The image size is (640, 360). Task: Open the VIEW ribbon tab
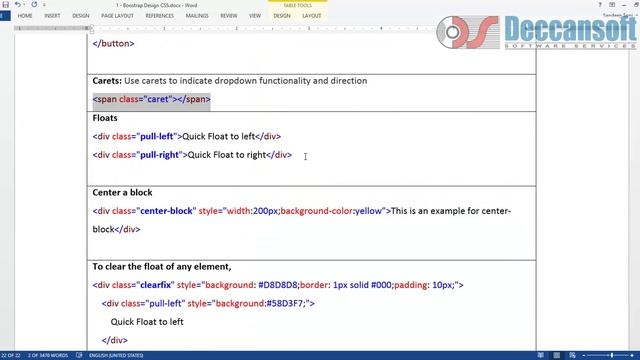(x=255, y=16)
